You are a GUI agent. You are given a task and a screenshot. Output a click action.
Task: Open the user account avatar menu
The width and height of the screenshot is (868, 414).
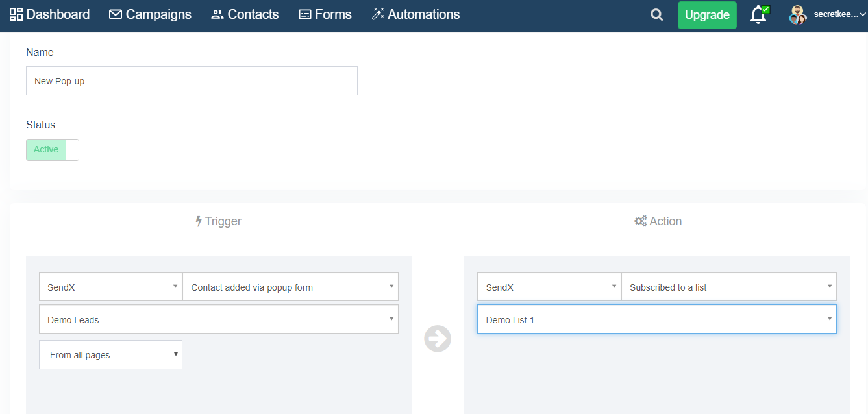click(x=797, y=15)
